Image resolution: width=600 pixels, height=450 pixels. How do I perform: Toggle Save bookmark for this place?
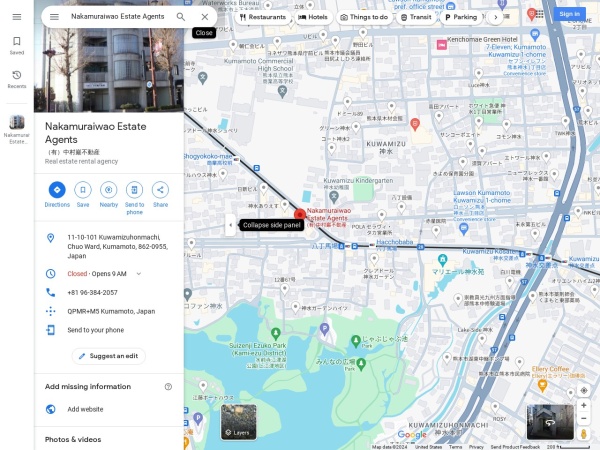click(x=83, y=190)
